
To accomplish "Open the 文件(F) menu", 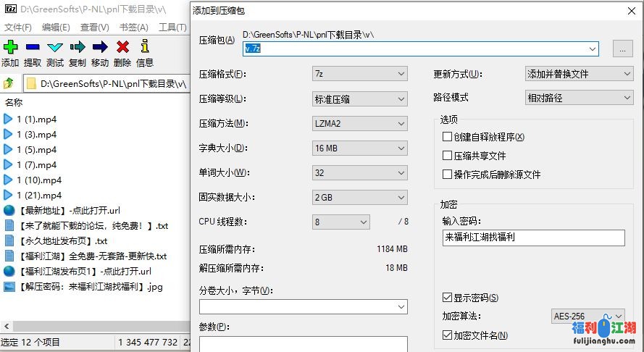I will [x=18, y=28].
